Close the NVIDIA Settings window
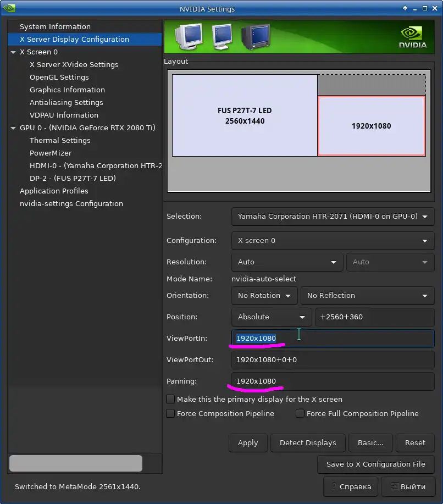 point(435,8)
